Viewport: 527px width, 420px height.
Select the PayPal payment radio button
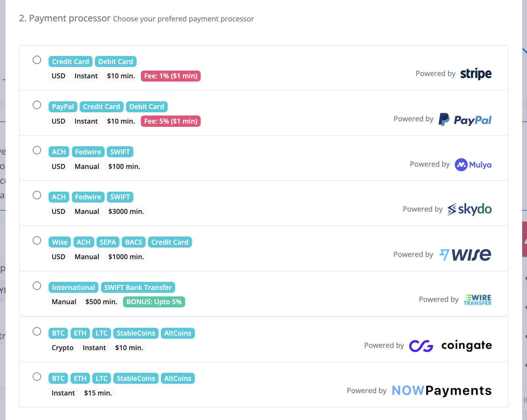[37, 105]
